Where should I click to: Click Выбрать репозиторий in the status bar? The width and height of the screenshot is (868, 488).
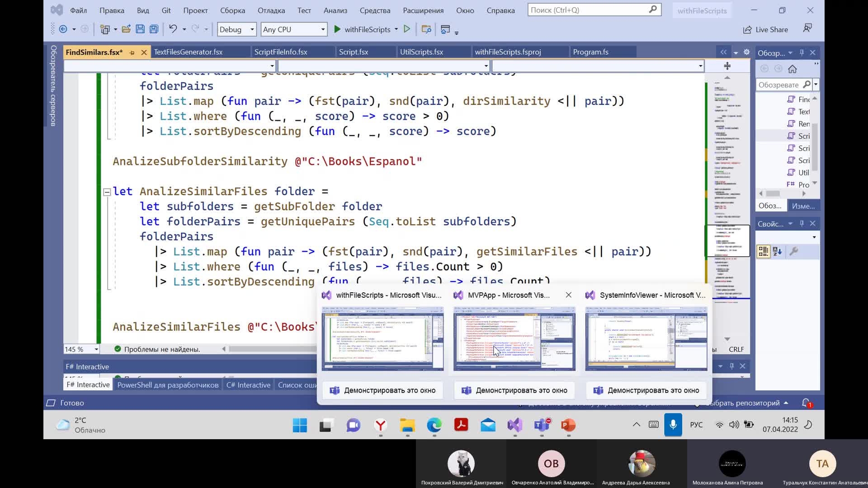746,403
